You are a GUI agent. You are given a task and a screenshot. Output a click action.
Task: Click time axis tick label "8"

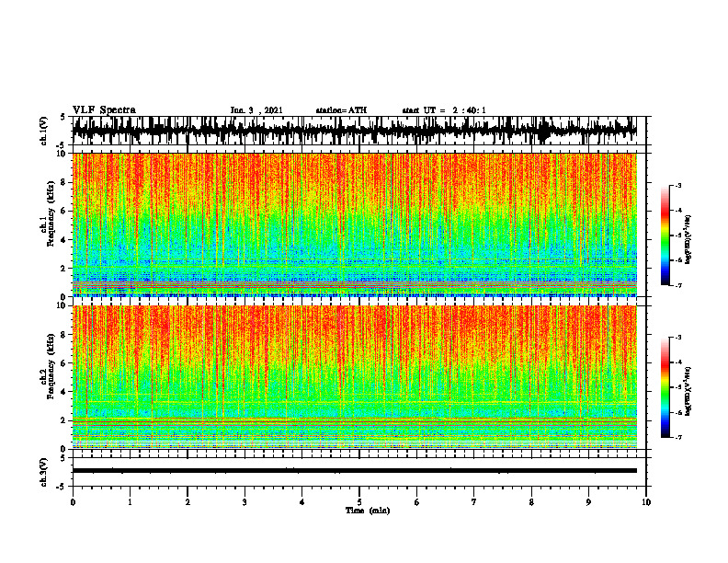tap(531, 502)
